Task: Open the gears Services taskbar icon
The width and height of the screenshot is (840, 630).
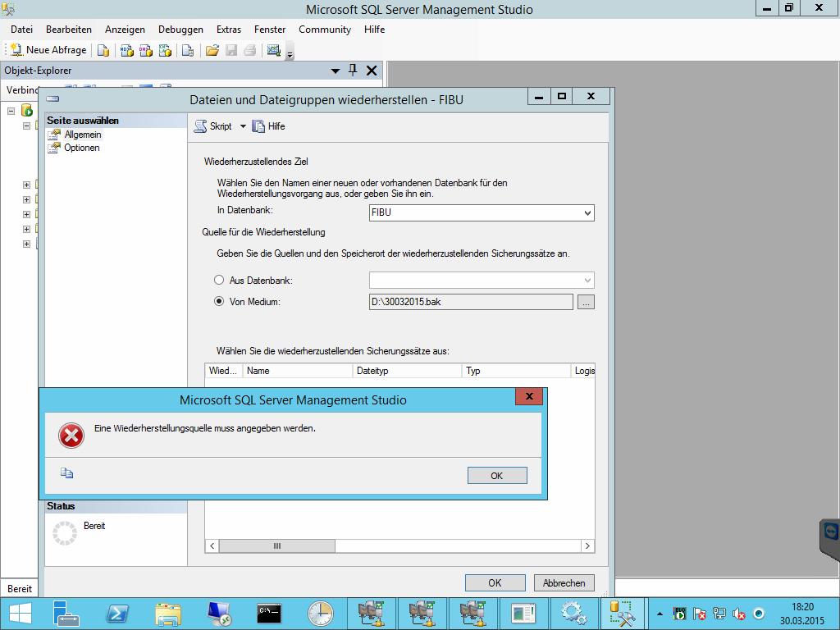Action: (x=573, y=614)
